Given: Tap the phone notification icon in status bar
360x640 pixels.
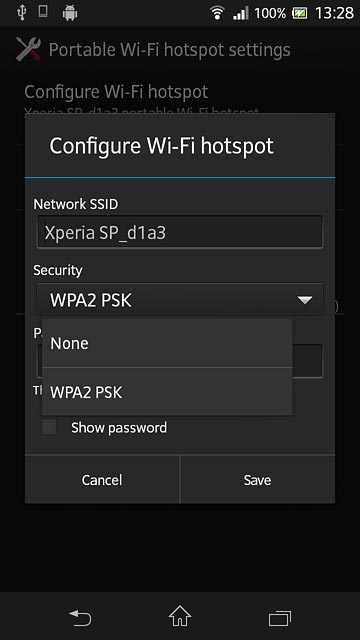Looking at the screenshot, I should (x=43, y=11).
